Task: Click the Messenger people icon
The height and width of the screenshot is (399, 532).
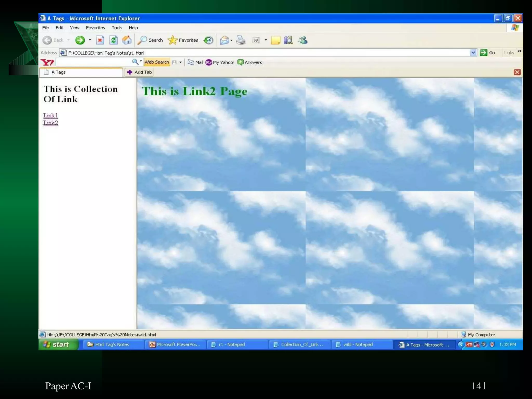Action: pos(303,40)
